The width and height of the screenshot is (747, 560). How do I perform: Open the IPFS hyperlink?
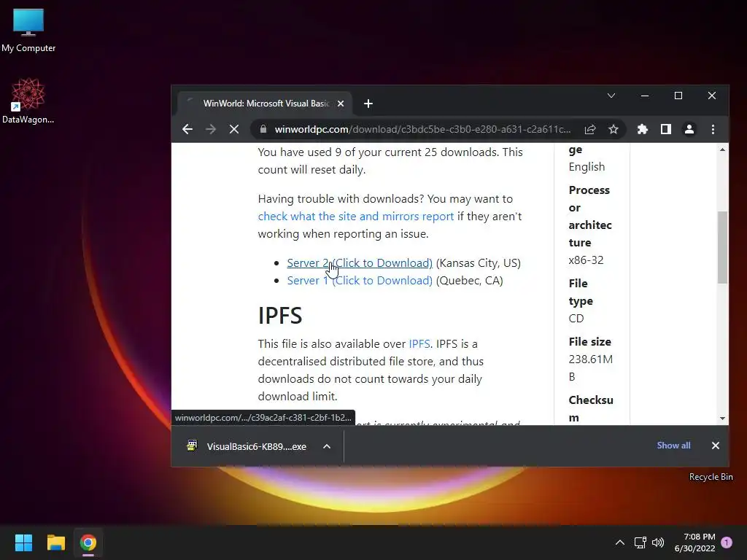click(x=419, y=344)
